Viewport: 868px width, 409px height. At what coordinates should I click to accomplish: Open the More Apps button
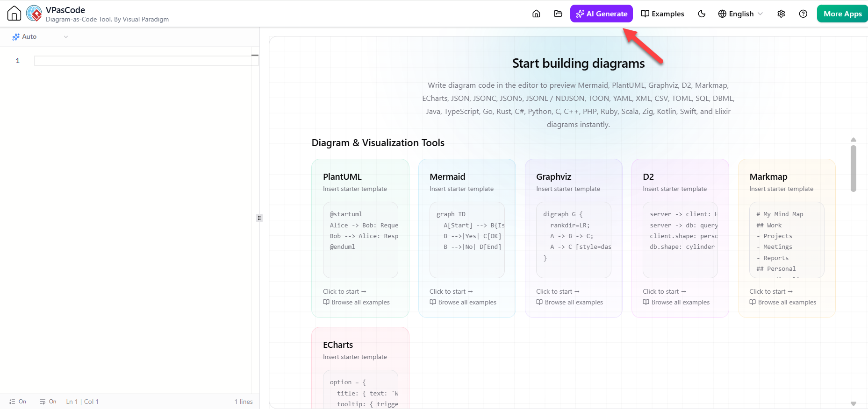[x=842, y=14]
